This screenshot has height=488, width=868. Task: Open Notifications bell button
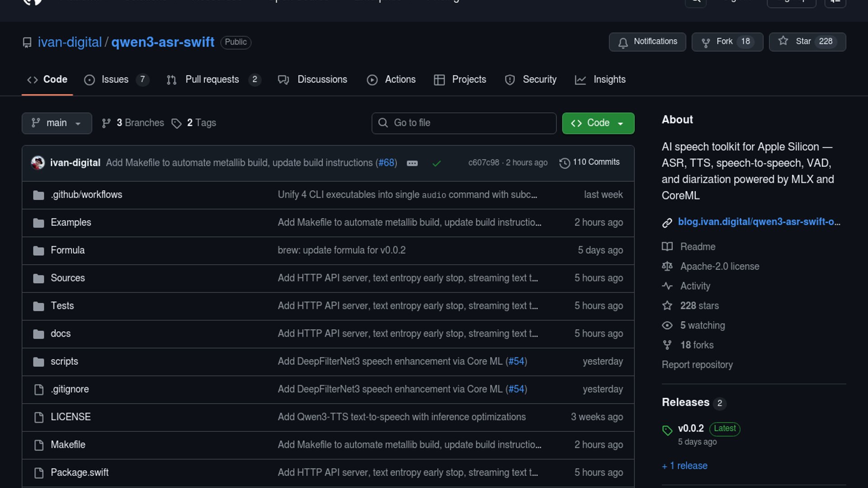(x=647, y=42)
